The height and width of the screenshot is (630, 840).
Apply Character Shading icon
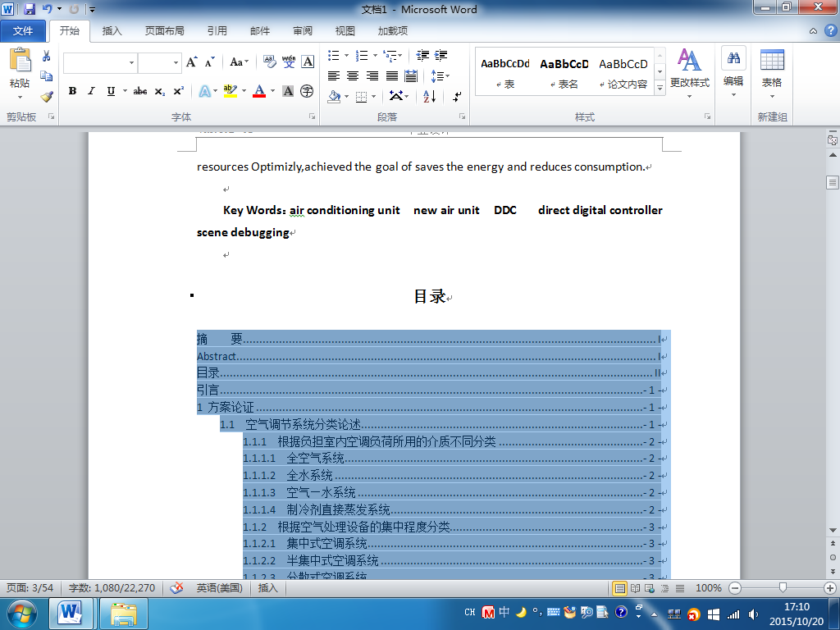(288, 91)
